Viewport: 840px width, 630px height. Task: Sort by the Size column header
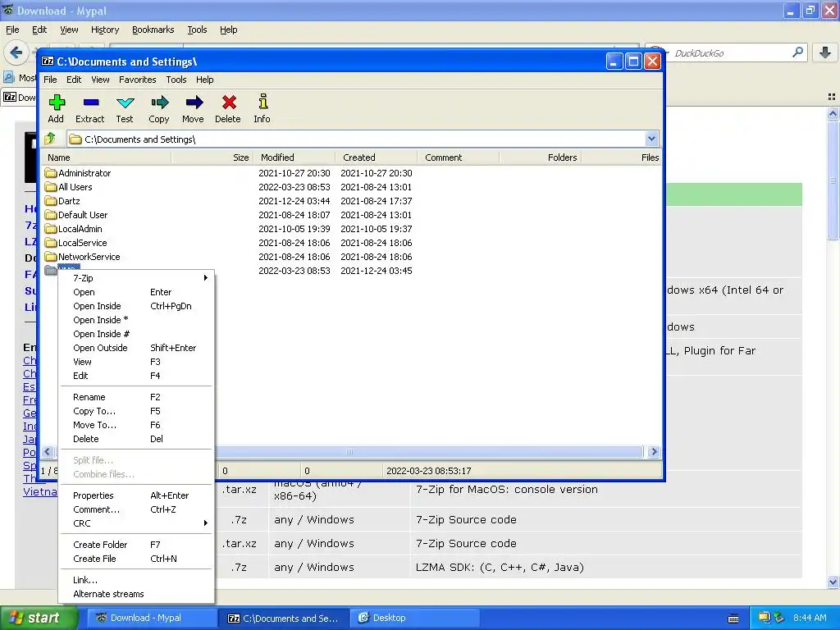[212, 157]
